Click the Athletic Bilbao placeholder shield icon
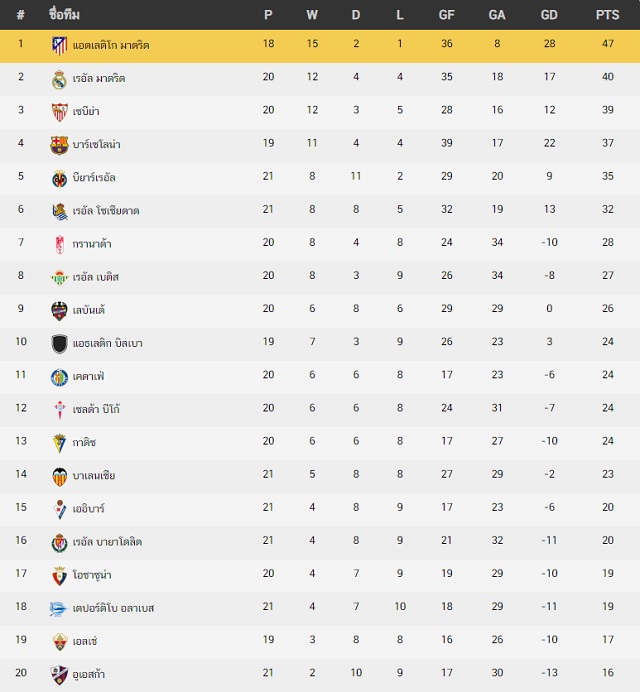The image size is (640, 692). [x=59, y=344]
